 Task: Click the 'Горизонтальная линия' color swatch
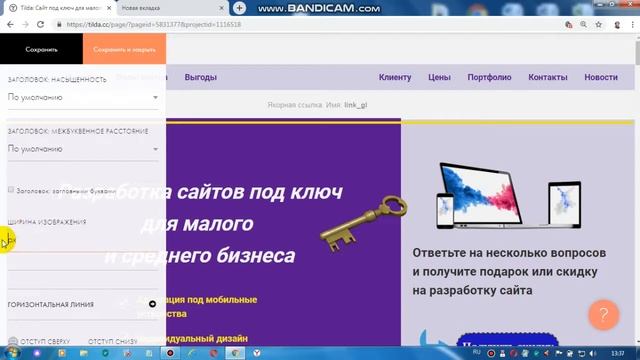coord(152,304)
